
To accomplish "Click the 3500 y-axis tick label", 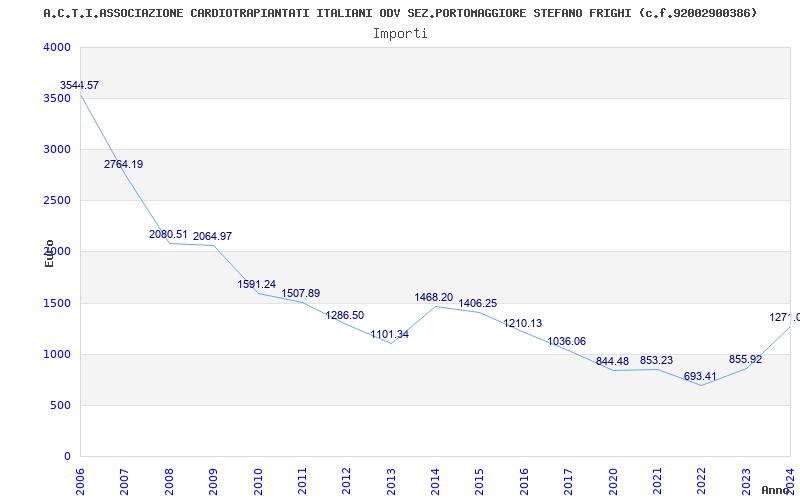I will point(57,98).
